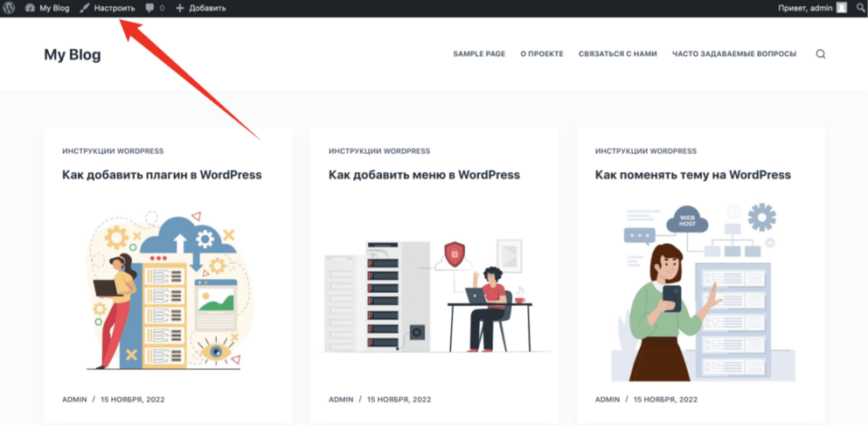Click web host illustration of тему post

coord(703,293)
